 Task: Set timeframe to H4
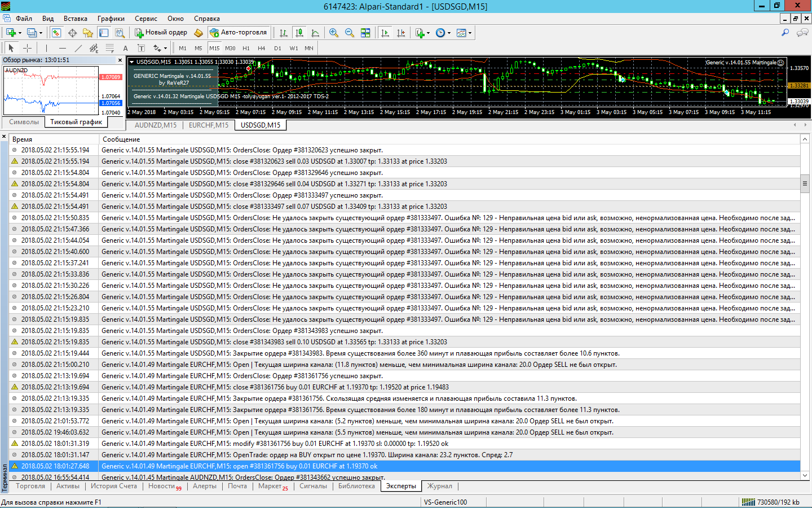click(262, 48)
